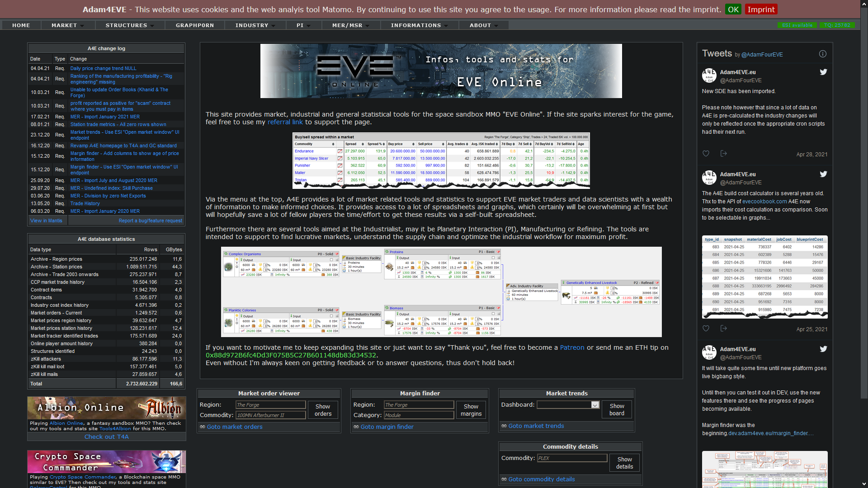Click the Twitter bird icon on second tweet

coord(823,174)
